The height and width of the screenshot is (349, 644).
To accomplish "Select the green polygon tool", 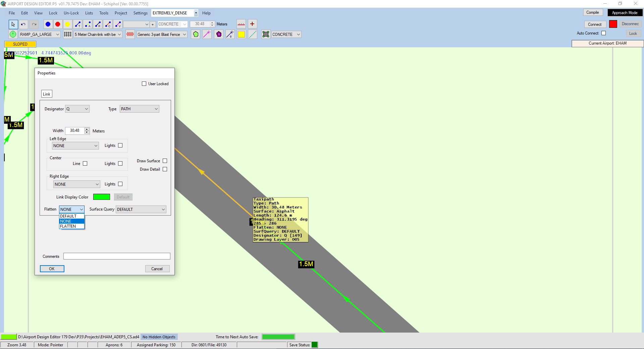I will tap(196, 34).
